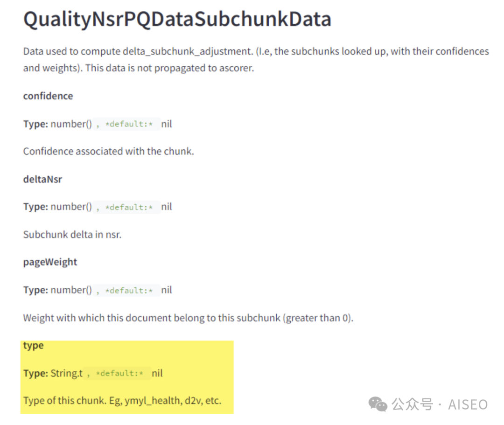504x425 pixels.
Task: Click the 'Weight with which this document' sentence
Action: [x=188, y=318]
